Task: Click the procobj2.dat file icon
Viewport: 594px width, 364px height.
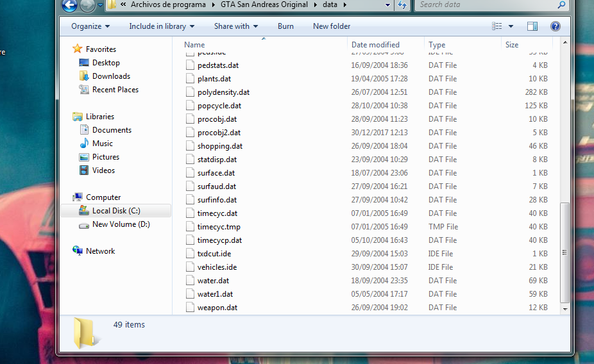Action: click(x=190, y=133)
